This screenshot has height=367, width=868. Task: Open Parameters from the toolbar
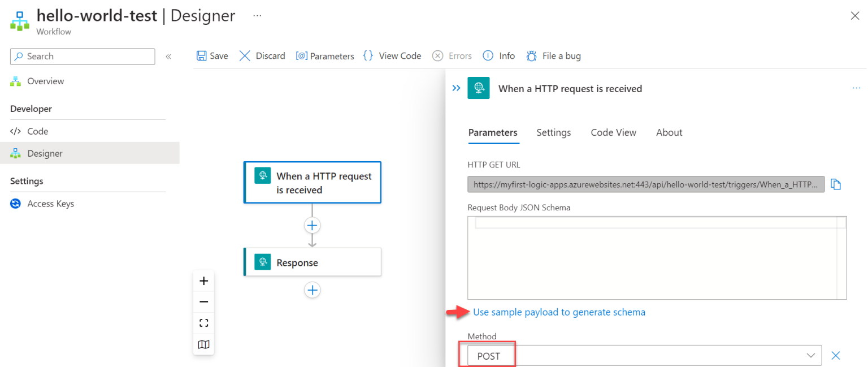point(325,56)
